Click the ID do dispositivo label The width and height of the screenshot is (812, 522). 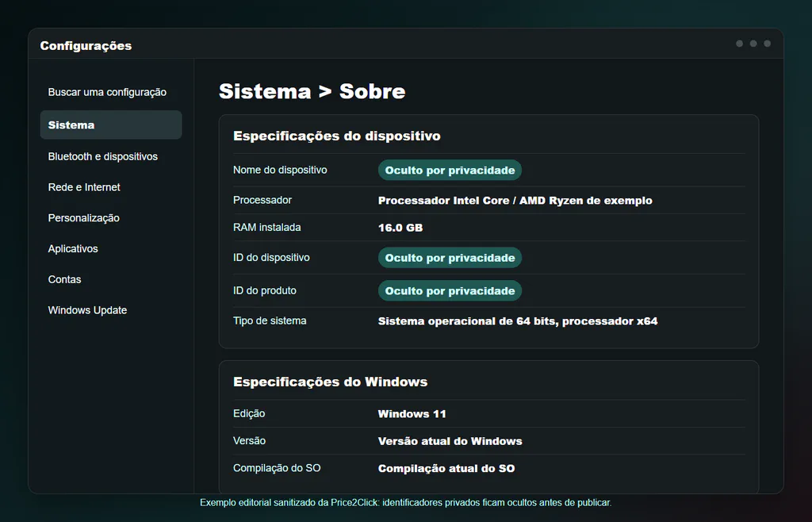click(x=271, y=257)
